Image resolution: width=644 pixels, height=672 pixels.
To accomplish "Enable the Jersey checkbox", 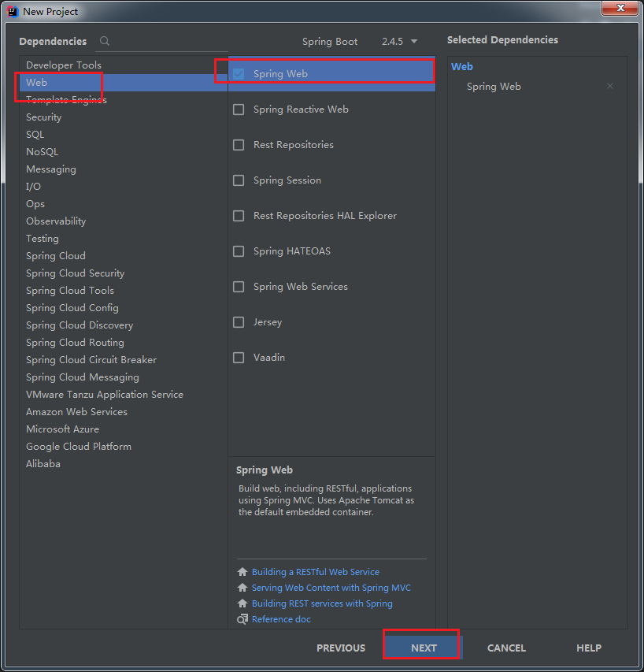I will (239, 322).
